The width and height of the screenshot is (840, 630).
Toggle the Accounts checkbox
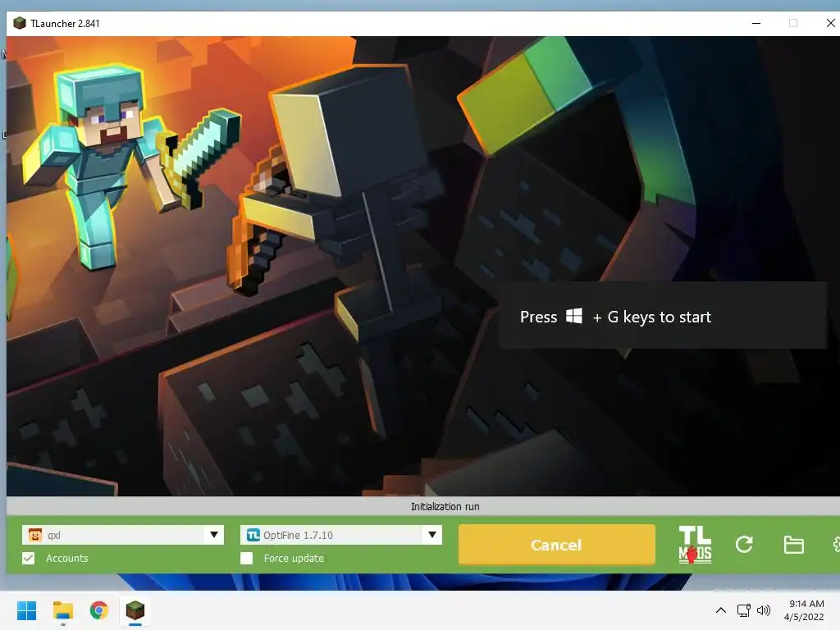tap(29, 558)
